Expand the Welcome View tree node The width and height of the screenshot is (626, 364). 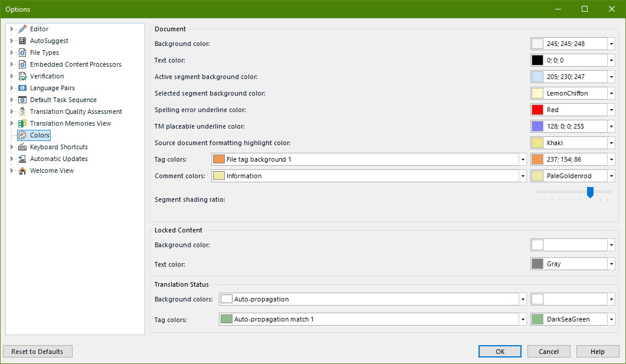[x=12, y=170]
